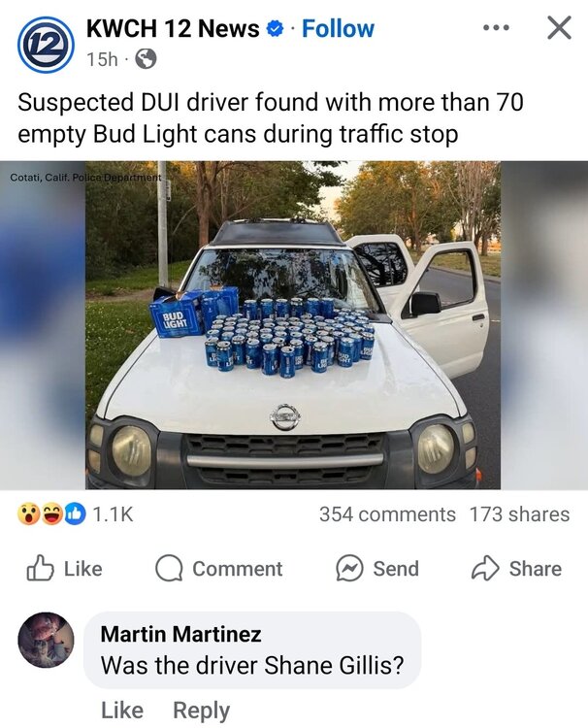Open the Bud Light cans truck photo
The height and width of the screenshot is (728, 588).
tap(293, 325)
